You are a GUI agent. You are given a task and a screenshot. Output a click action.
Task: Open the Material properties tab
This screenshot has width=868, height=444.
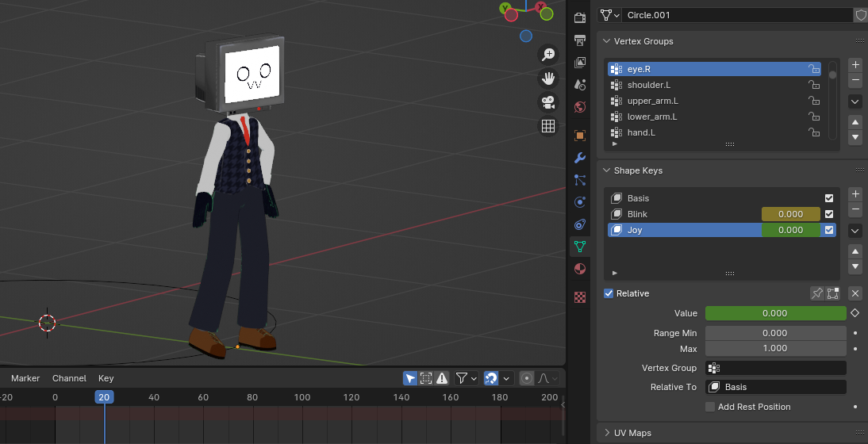tap(579, 269)
